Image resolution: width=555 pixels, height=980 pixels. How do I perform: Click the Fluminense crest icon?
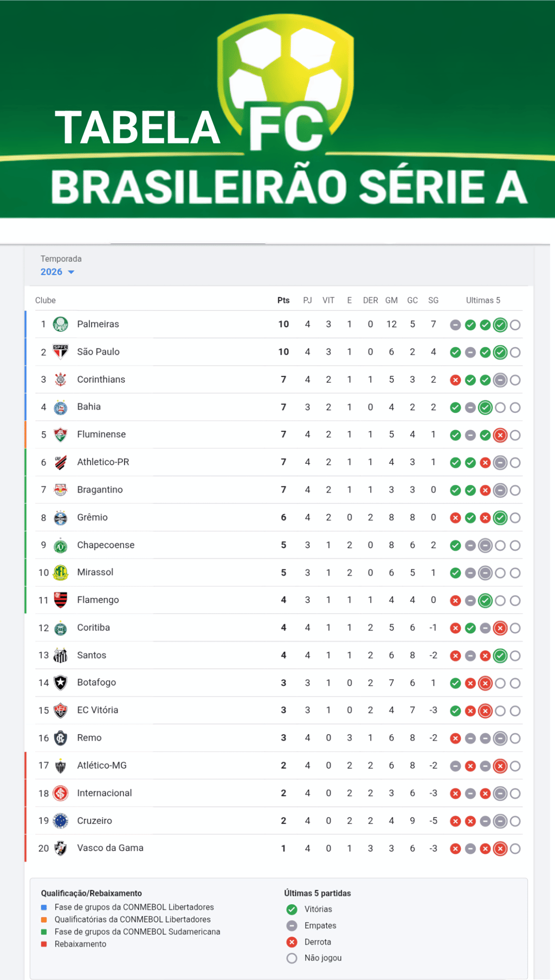(x=60, y=434)
